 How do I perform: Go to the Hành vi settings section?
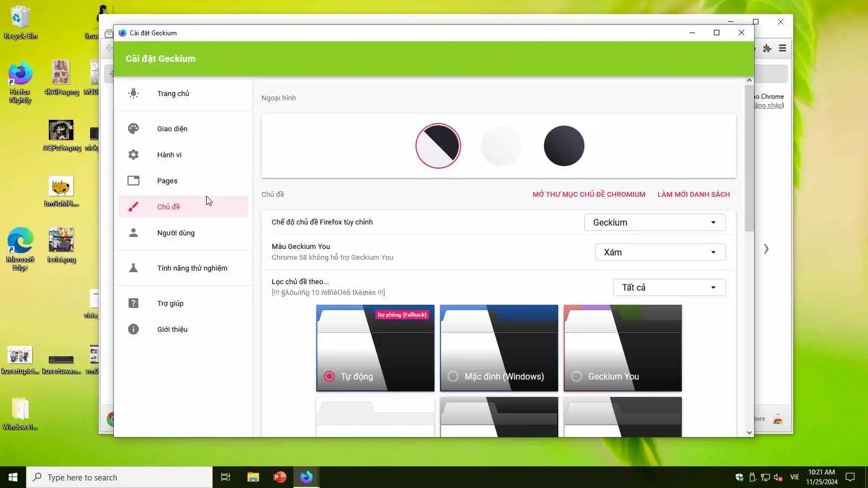[183, 155]
